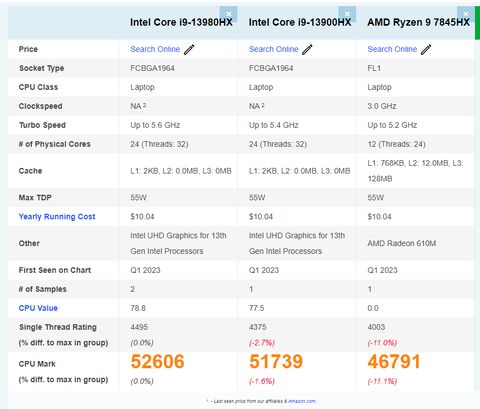Select the CPU Mark score 52606
The image size is (480, 409).
click(x=157, y=362)
